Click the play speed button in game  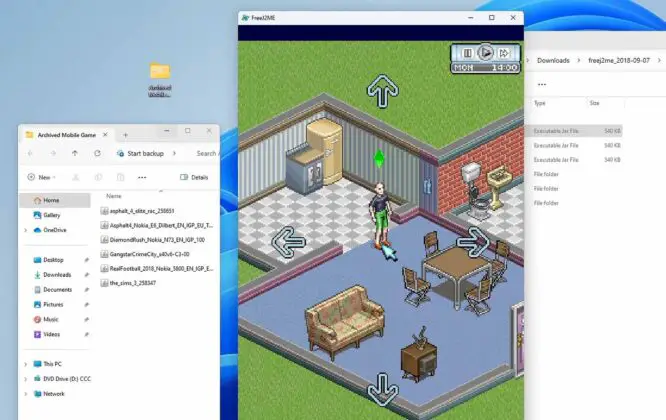[485, 53]
